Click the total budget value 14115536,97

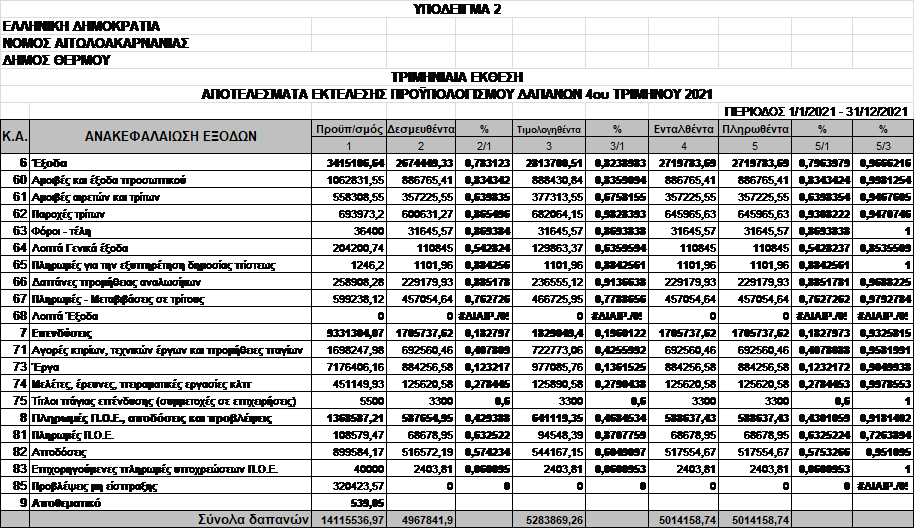(x=347, y=519)
